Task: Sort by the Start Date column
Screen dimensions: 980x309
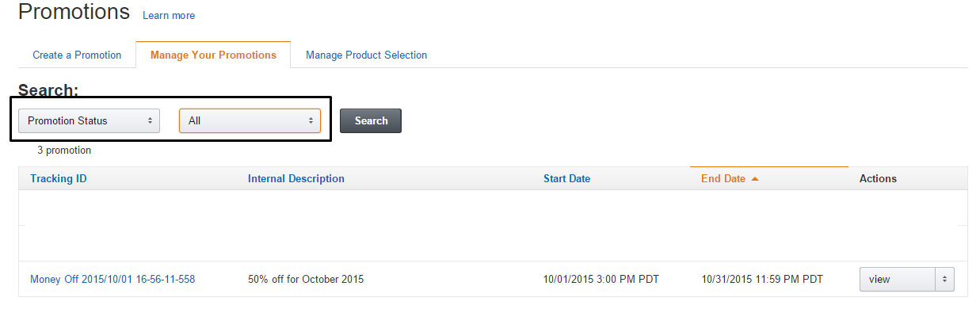Action: point(566,178)
